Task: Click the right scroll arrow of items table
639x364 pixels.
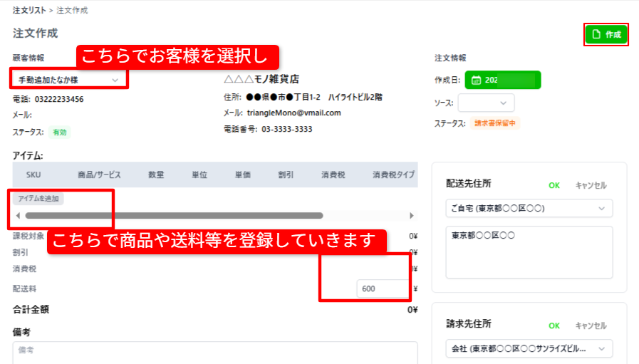Action: pyautogui.click(x=411, y=215)
